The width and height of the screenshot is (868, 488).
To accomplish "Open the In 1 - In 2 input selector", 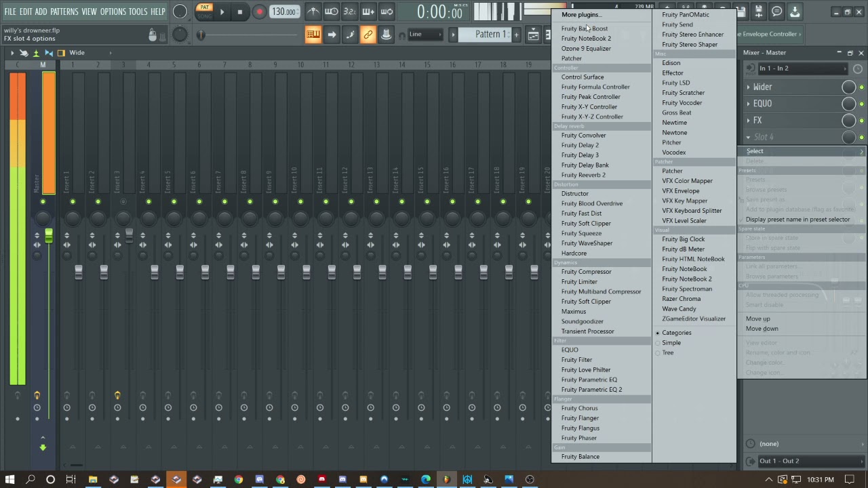I will pos(803,68).
